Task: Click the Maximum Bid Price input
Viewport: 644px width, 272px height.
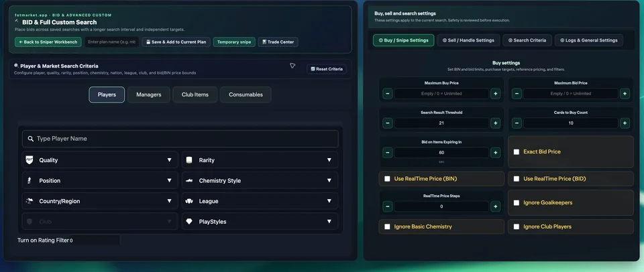Action: (571, 94)
